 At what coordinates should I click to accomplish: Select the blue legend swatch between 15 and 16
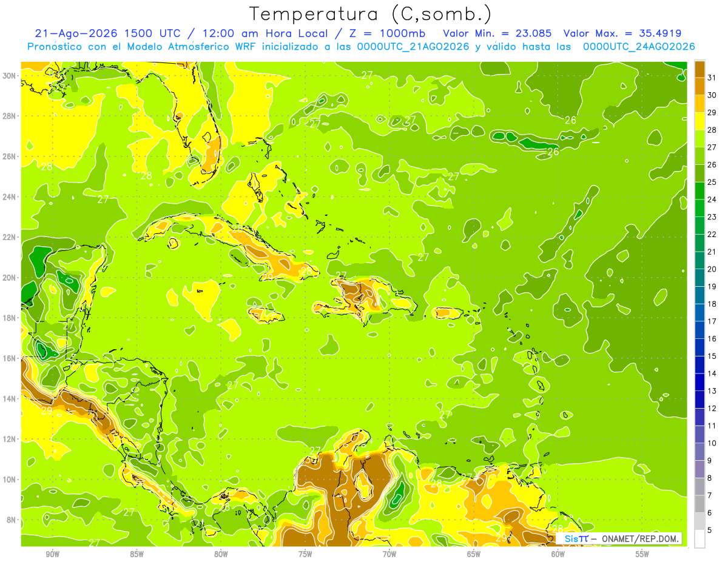(700, 347)
